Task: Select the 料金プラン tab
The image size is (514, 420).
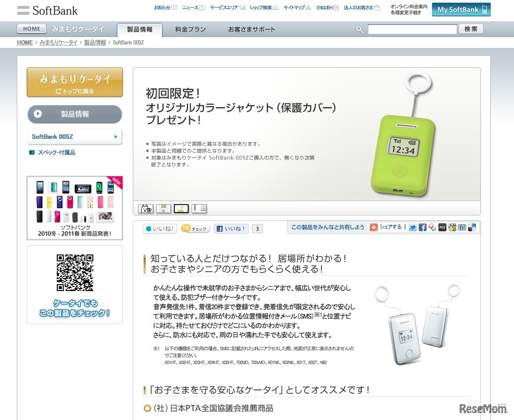Action: pos(191,30)
